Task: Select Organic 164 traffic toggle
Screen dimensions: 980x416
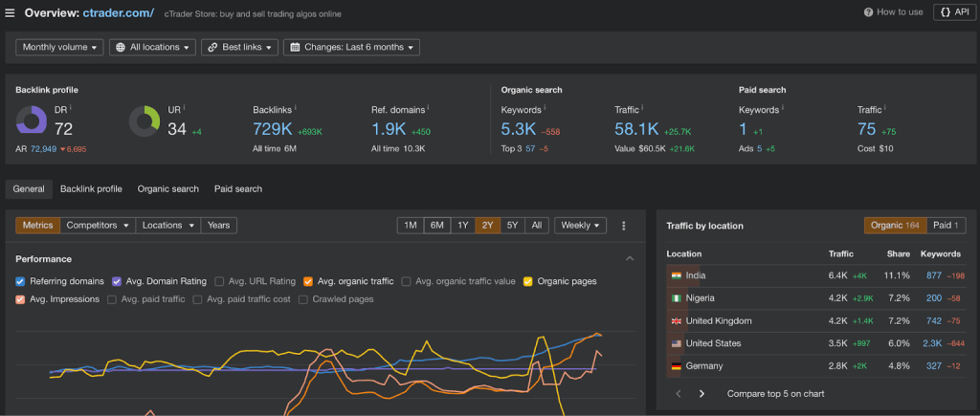Action: point(895,226)
